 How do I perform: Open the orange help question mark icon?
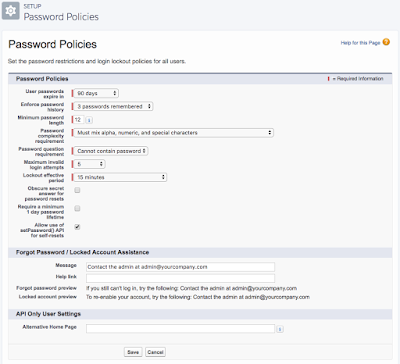tap(386, 42)
